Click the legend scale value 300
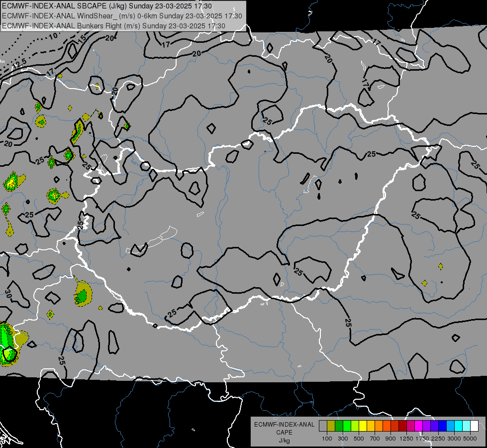The width and height of the screenshot is (487, 448). (343, 439)
